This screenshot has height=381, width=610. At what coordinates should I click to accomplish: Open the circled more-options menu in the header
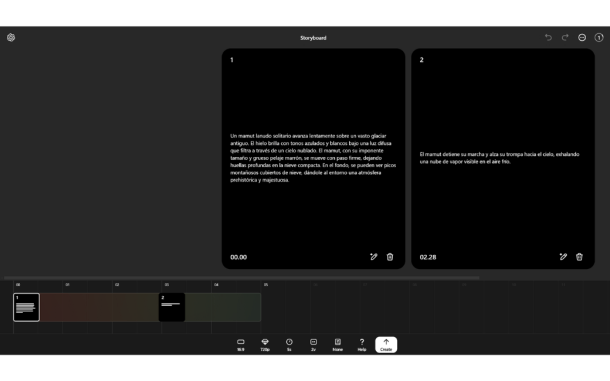point(582,37)
